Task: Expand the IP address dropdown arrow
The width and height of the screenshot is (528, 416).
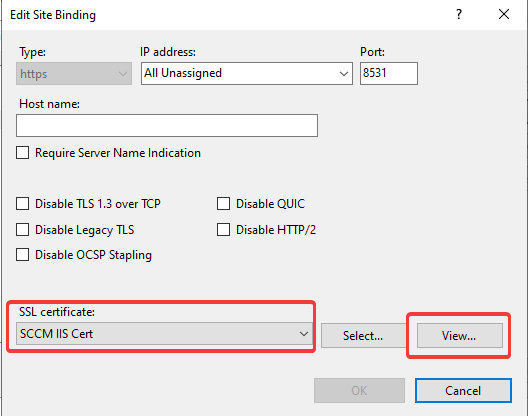Action: (343, 73)
